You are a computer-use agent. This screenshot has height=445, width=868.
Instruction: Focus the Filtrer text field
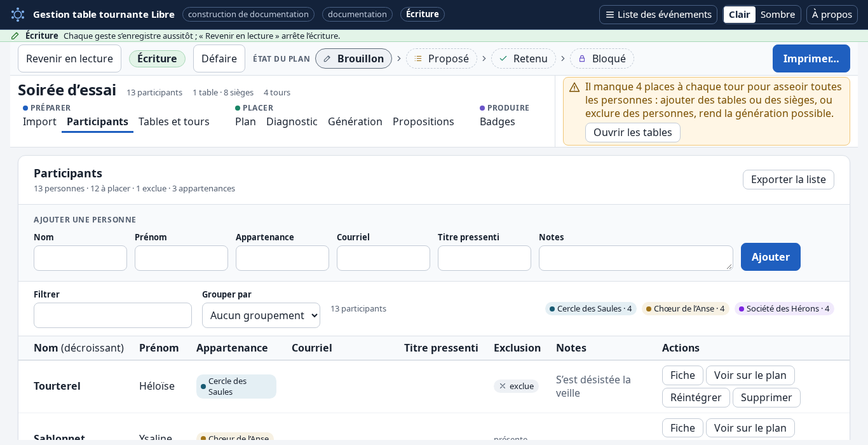tap(112, 315)
